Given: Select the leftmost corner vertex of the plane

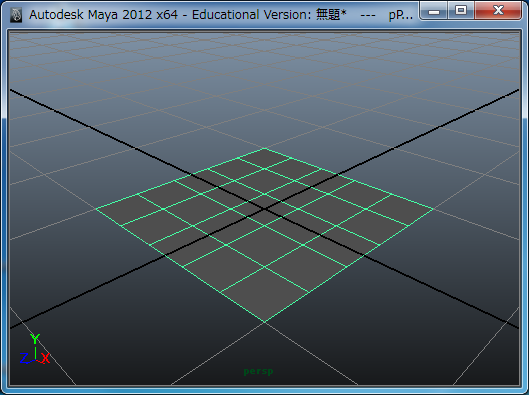Looking at the screenshot, I should (x=96, y=209).
